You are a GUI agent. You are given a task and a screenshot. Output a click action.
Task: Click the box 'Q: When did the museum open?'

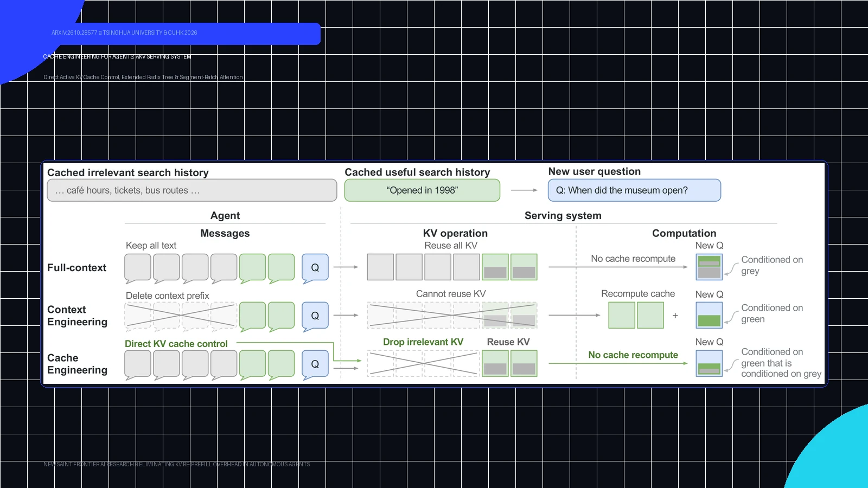pos(635,190)
